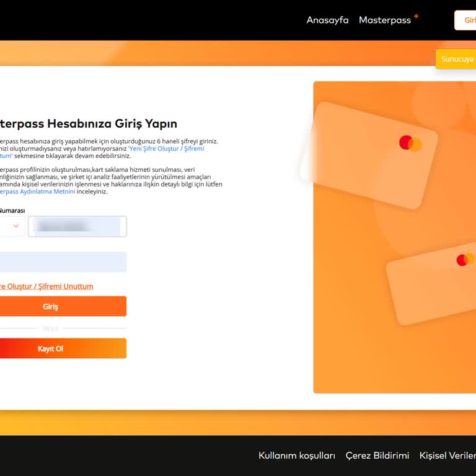The width and height of the screenshot is (476, 476).
Task: Click the heading Hesabınıza Giriş Yapın
Action: pos(112,124)
